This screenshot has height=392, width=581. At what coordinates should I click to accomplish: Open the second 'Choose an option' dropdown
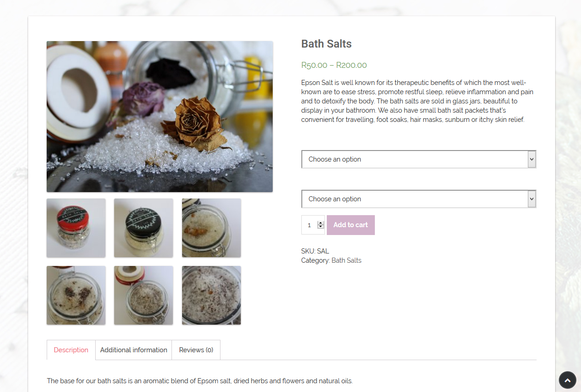click(418, 199)
